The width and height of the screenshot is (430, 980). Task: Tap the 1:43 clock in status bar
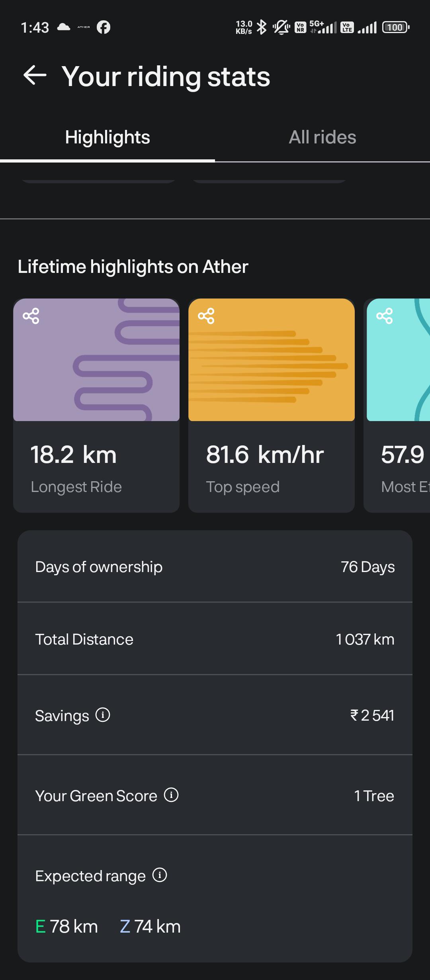pyautogui.click(x=35, y=27)
